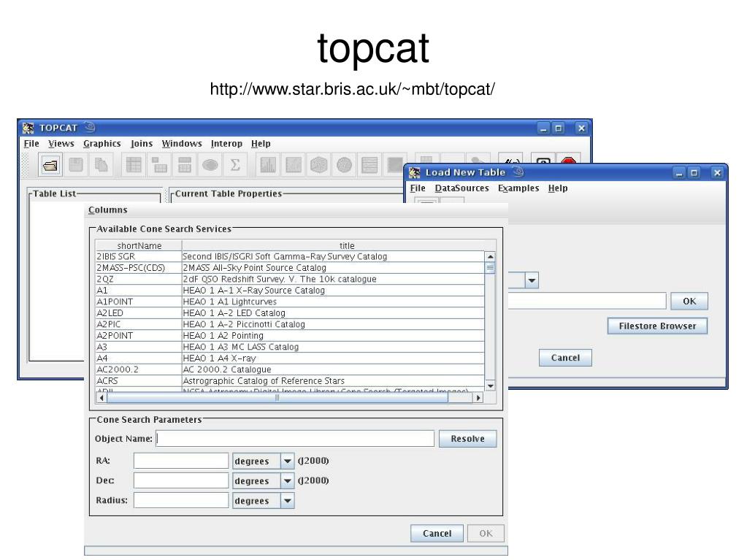
Task: Open File menu in Load New Table window
Action: 418,188
